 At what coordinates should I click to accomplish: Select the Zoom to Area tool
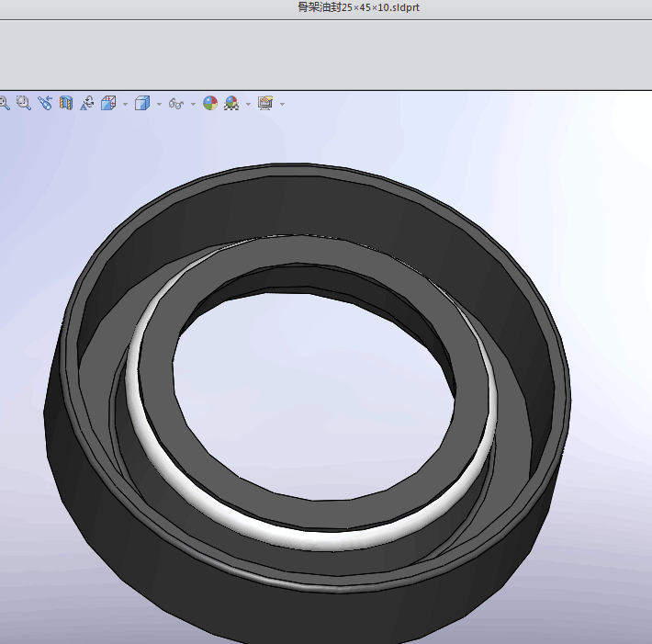click(24, 103)
